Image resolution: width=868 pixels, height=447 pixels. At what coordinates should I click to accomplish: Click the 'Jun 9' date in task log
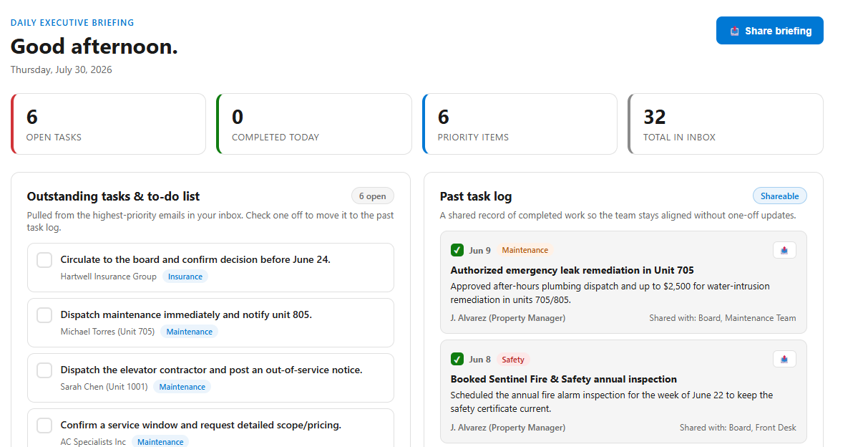coord(480,251)
